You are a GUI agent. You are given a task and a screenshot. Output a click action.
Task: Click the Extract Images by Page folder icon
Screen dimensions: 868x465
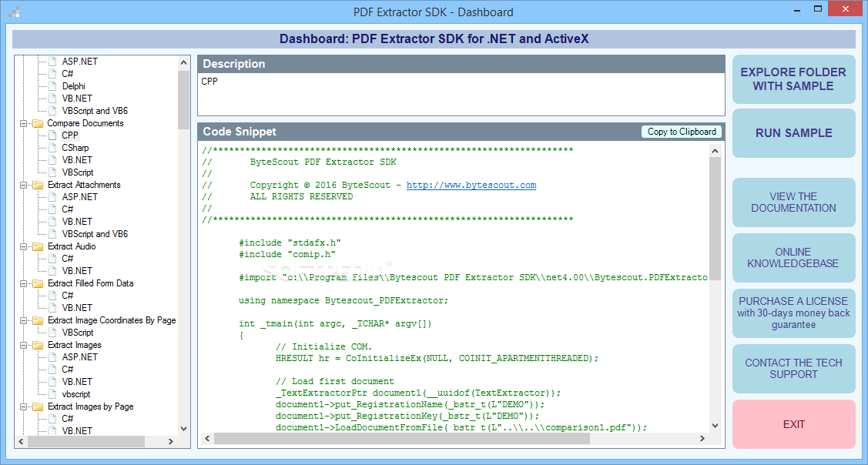(x=38, y=406)
